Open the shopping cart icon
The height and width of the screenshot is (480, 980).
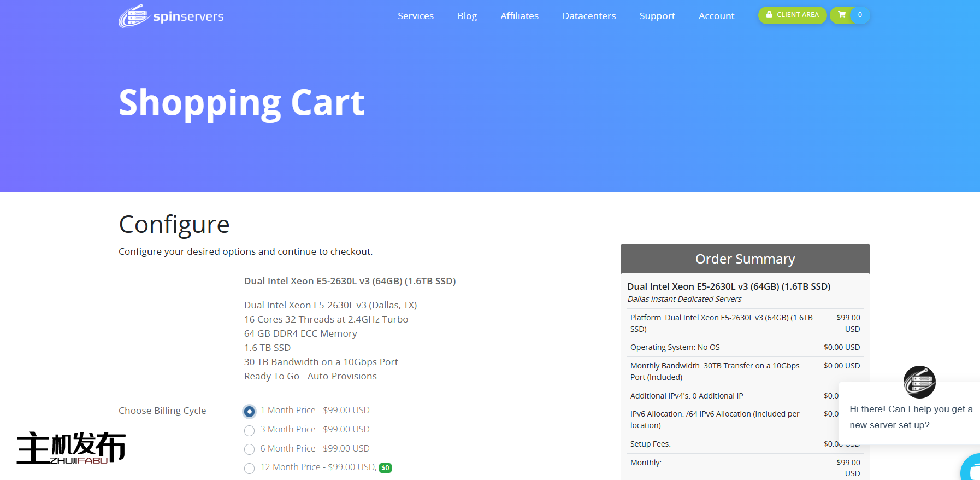point(841,15)
